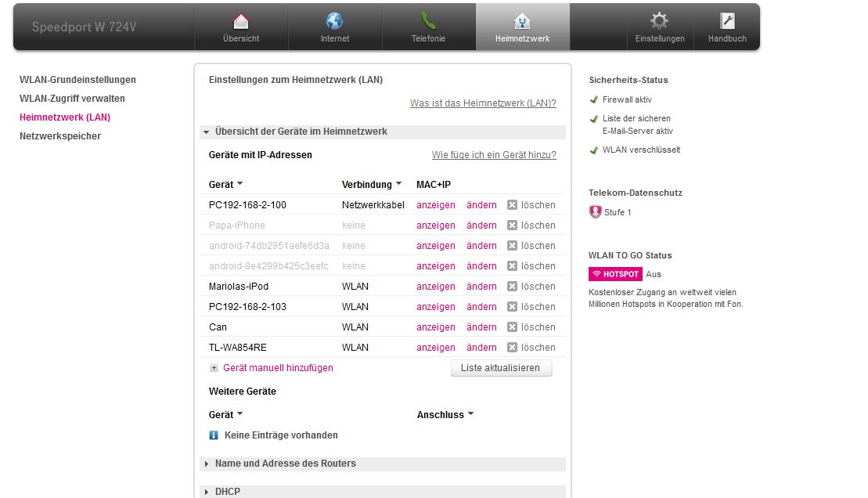Click the WLAN TO GO Status heading
Viewport: 868px width, 498px height.
pyautogui.click(x=630, y=255)
